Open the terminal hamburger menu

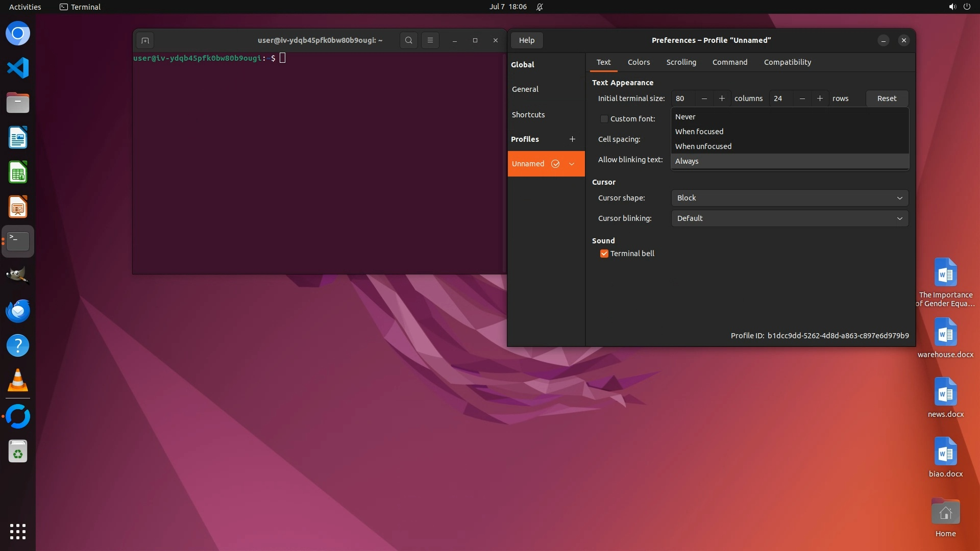[430, 40]
